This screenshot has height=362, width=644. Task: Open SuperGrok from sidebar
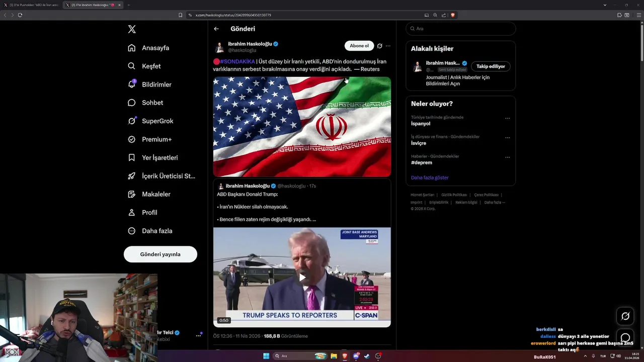[150, 121]
